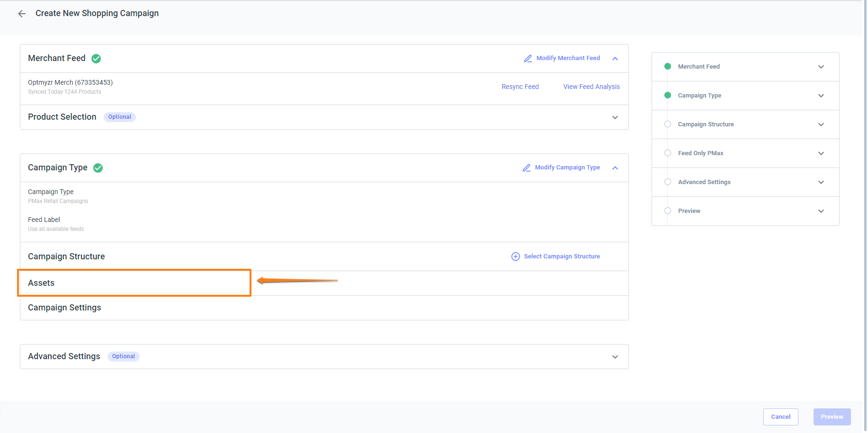Click Merchant Feed green step dot in sidebar
This screenshot has height=433, width=868.
click(x=668, y=66)
